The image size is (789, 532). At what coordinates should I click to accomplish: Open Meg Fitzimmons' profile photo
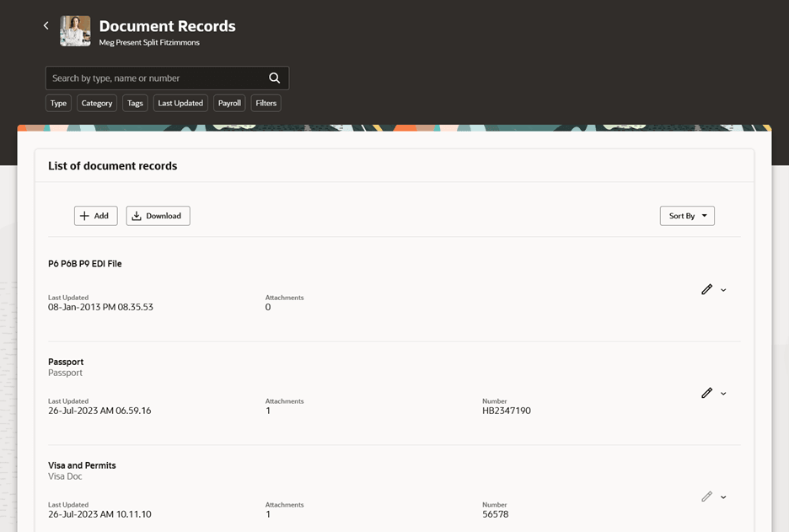coord(76,31)
